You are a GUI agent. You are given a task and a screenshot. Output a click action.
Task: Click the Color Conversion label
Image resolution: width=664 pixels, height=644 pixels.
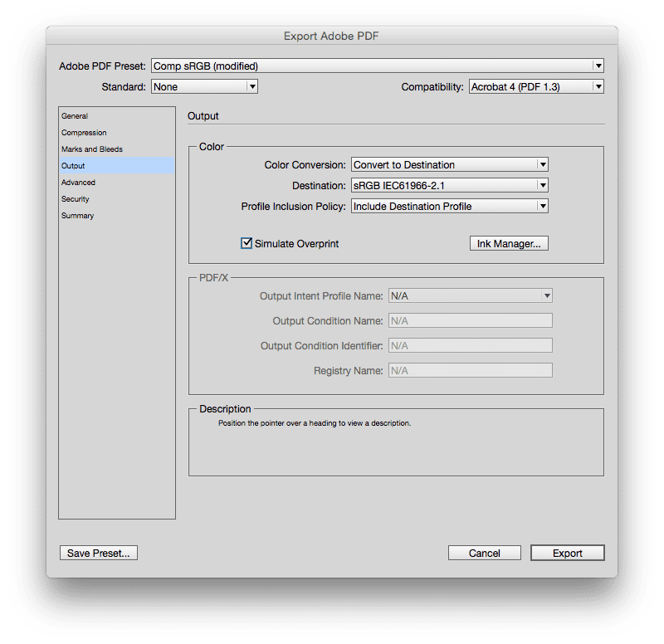tap(305, 164)
